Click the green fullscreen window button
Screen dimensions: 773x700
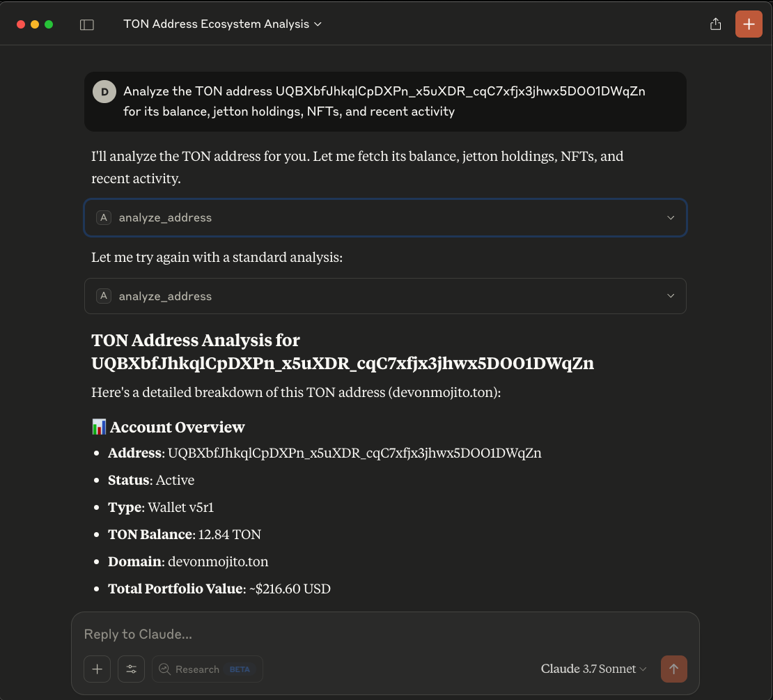click(x=49, y=24)
